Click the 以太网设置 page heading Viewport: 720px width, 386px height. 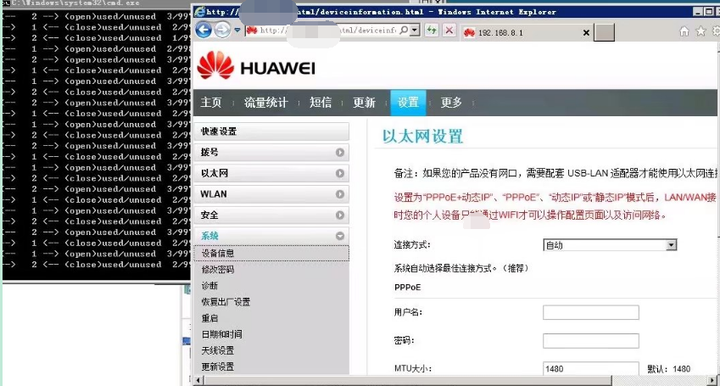pyautogui.click(x=422, y=136)
